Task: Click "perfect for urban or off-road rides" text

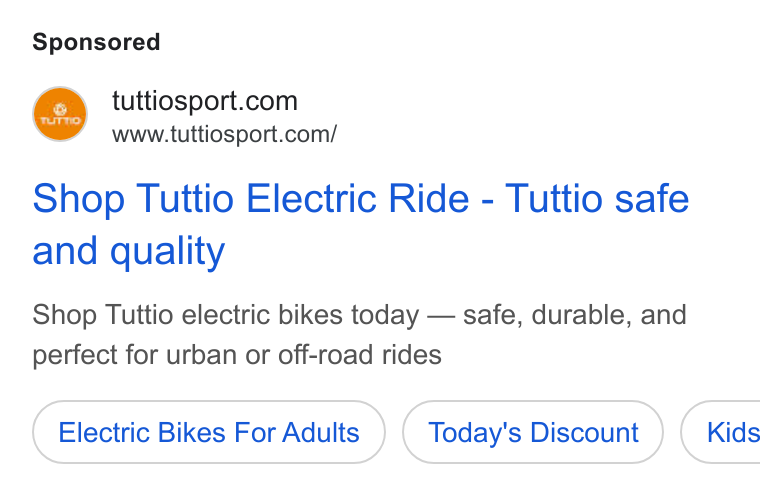Action: [x=237, y=355]
